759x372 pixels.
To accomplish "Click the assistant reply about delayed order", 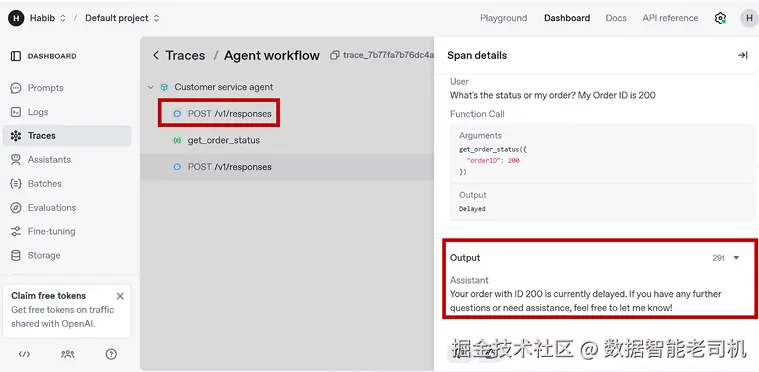I will click(586, 300).
